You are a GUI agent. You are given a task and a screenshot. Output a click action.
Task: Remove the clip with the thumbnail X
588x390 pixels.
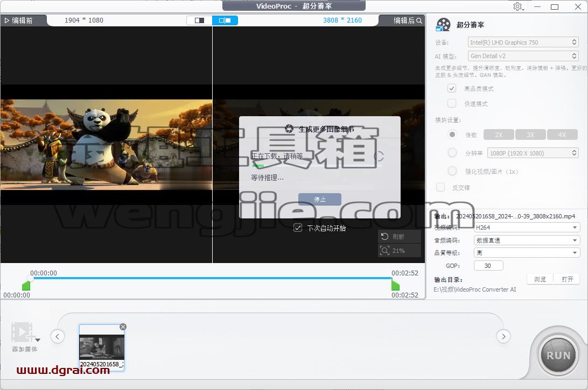pos(123,327)
